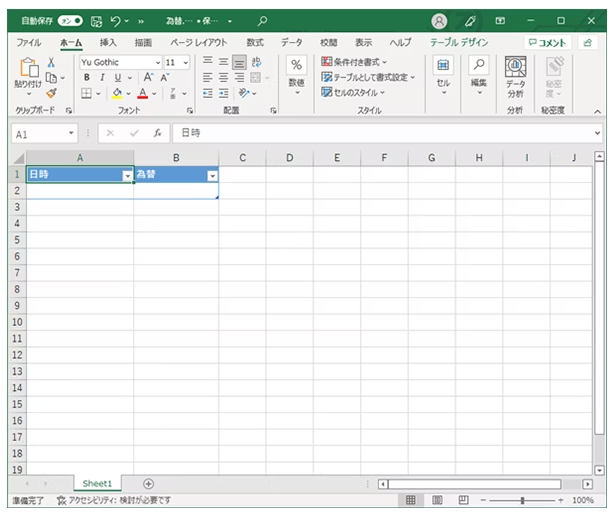Open the user account avatar
The image size is (610, 513).
coord(439,21)
